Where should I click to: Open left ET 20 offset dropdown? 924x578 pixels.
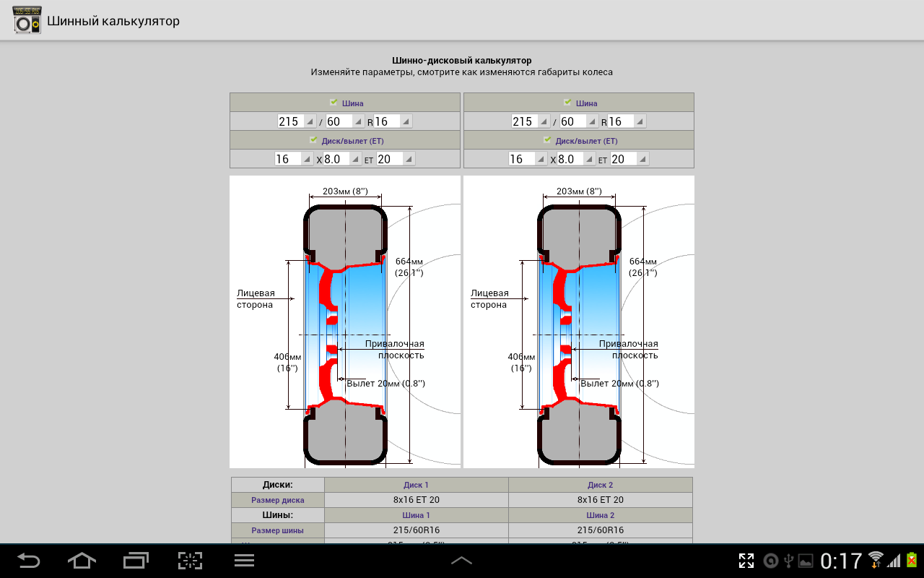click(396, 159)
